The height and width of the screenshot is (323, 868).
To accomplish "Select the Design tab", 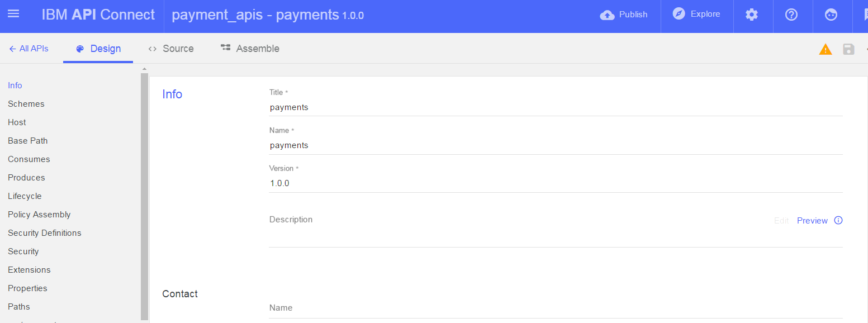I will pos(98,49).
